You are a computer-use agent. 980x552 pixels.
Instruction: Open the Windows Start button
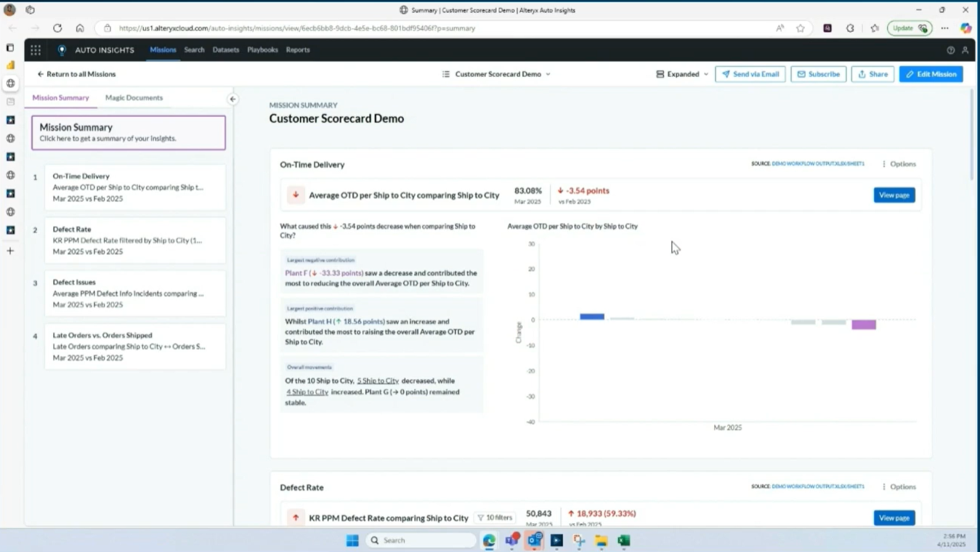click(x=352, y=540)
